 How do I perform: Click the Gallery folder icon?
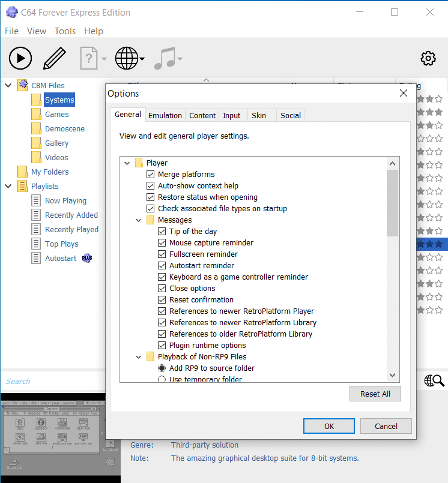[36, 143]
